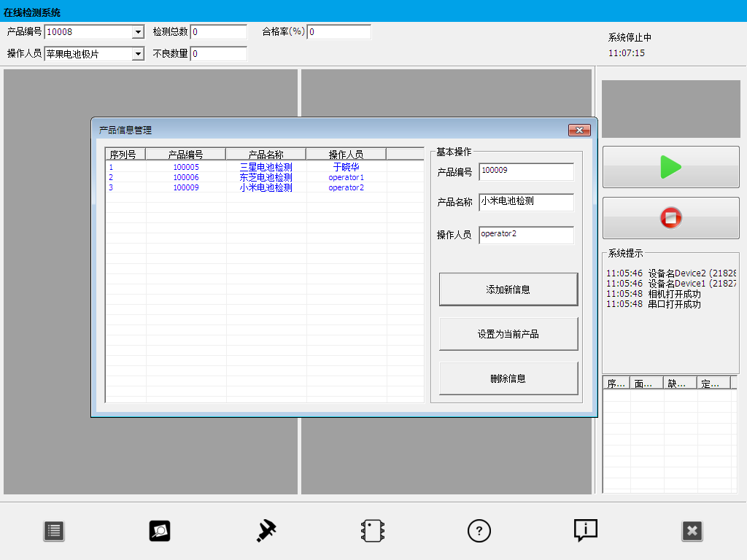Click the 删除信息 button
Screen dimensions: 747x560
pos(508,379)
